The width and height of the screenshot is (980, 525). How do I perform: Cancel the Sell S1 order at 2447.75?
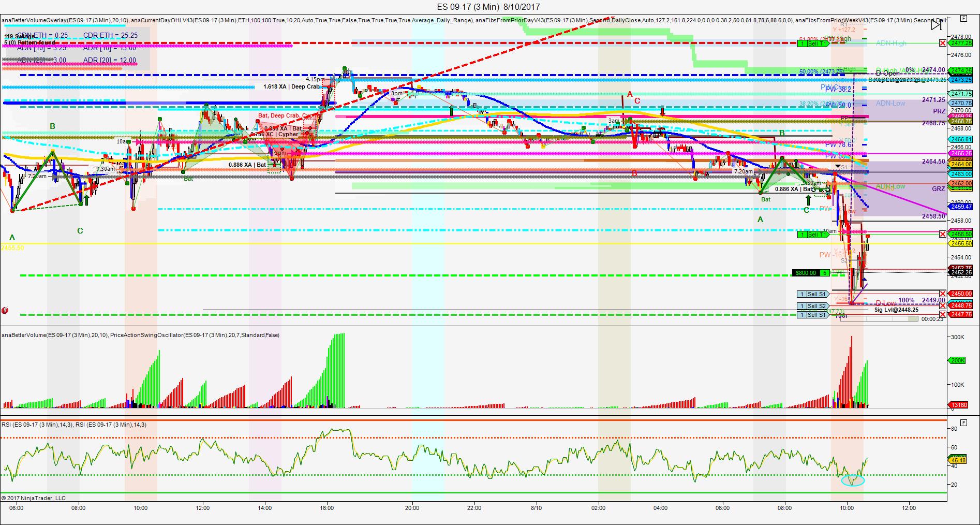click(x=943, y=314)
